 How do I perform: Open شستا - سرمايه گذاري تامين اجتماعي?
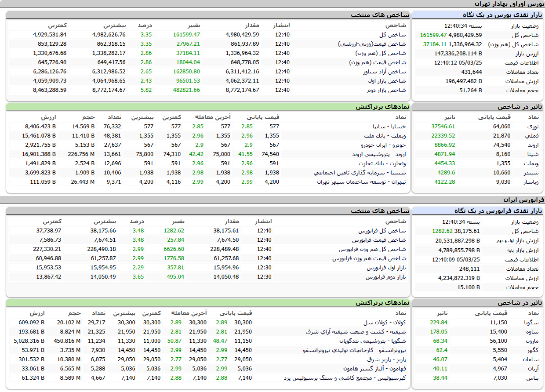360,173
